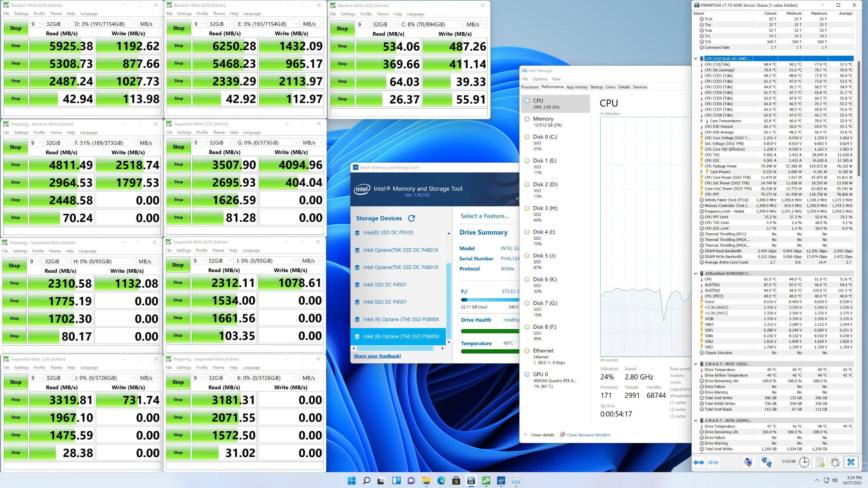Image resolution: width=868 pixels, height=488 pixels.
Task: Collapse HWiNFO CPU [#0] Node sensor group
Action: (695, 59)
